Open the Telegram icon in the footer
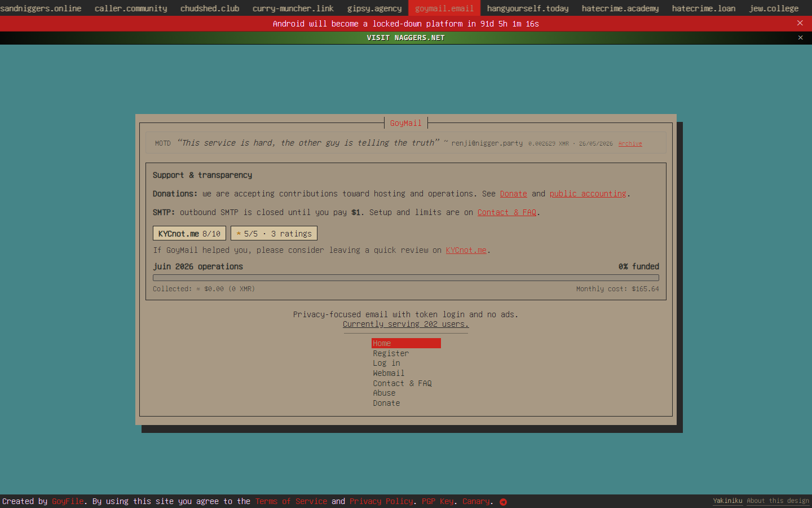812x508 pixels. point(503,502)
